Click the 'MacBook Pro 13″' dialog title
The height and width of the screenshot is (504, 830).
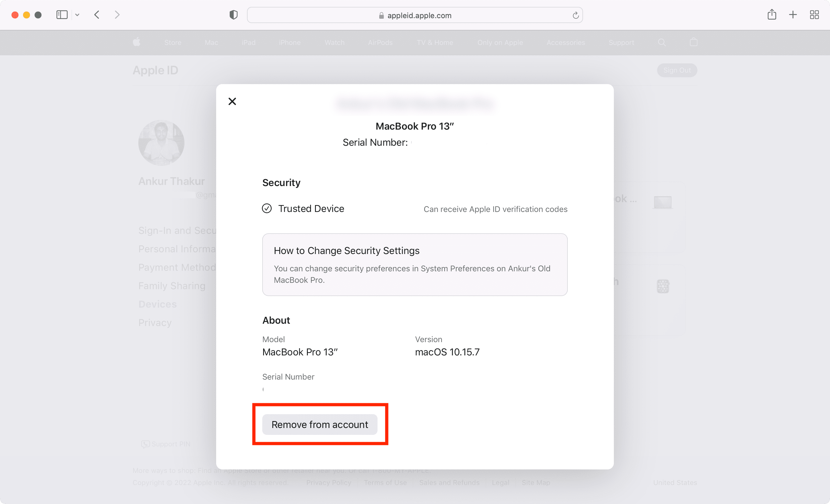[415, 126]
